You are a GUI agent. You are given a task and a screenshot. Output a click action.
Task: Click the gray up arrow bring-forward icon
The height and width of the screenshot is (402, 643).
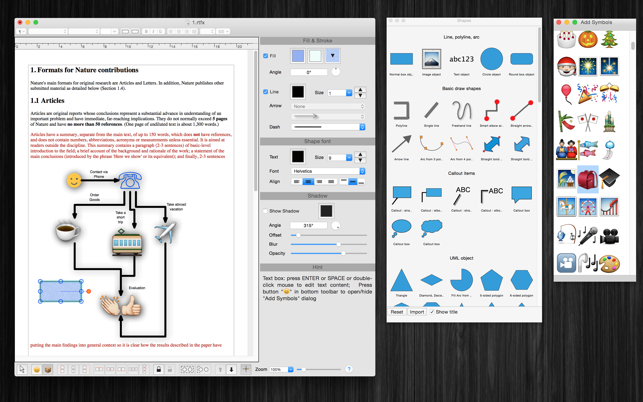click(x=220, y=369)
